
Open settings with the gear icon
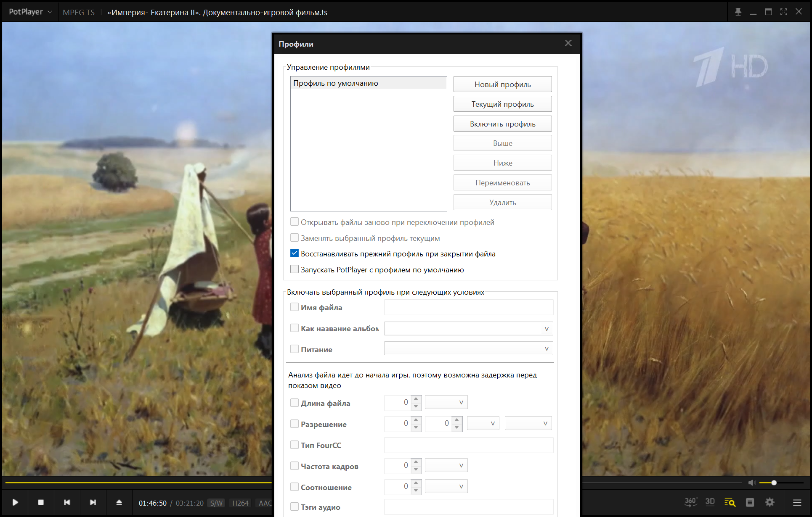click(770, 502)
